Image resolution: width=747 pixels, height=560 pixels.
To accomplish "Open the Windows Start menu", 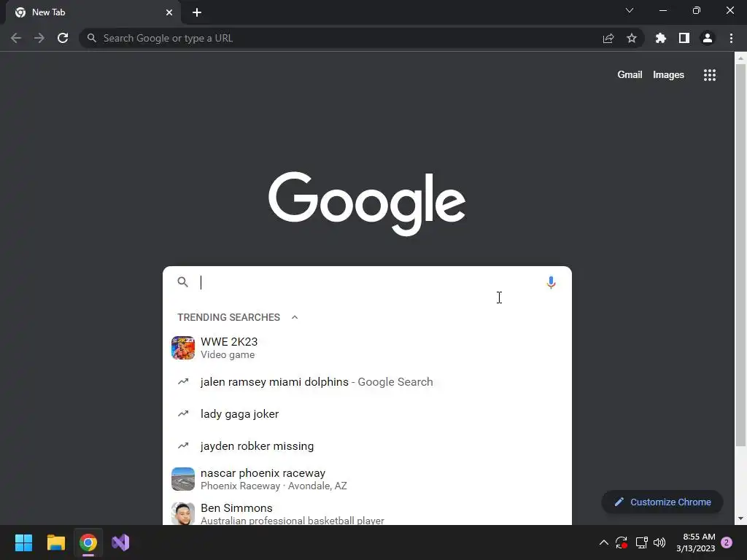I will (23, 542).
